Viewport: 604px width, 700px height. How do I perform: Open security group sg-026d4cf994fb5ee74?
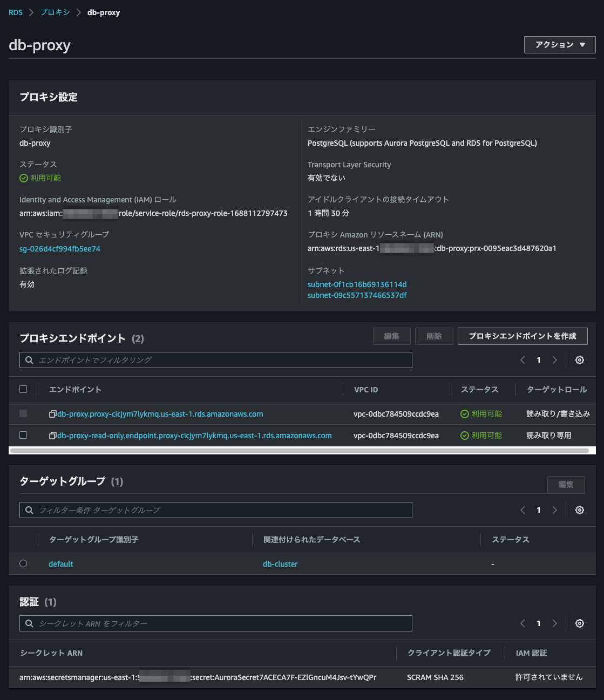[59, 248]
